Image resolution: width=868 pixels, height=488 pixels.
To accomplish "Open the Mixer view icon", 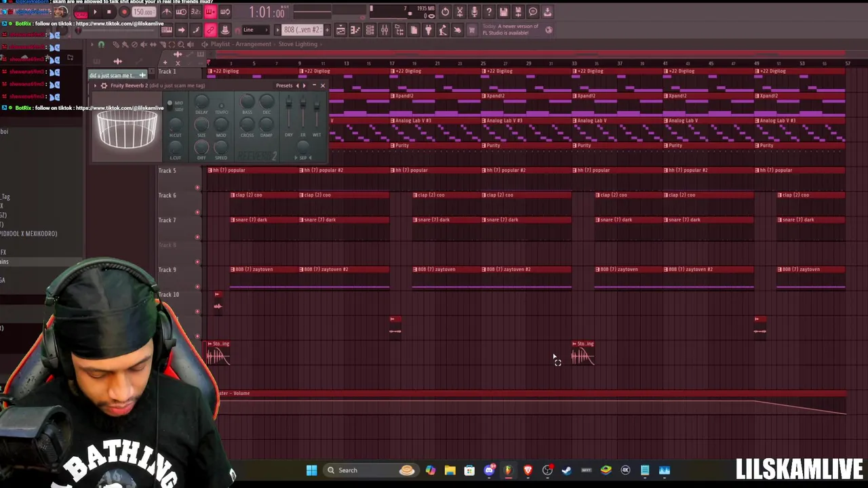I will 384,30.
